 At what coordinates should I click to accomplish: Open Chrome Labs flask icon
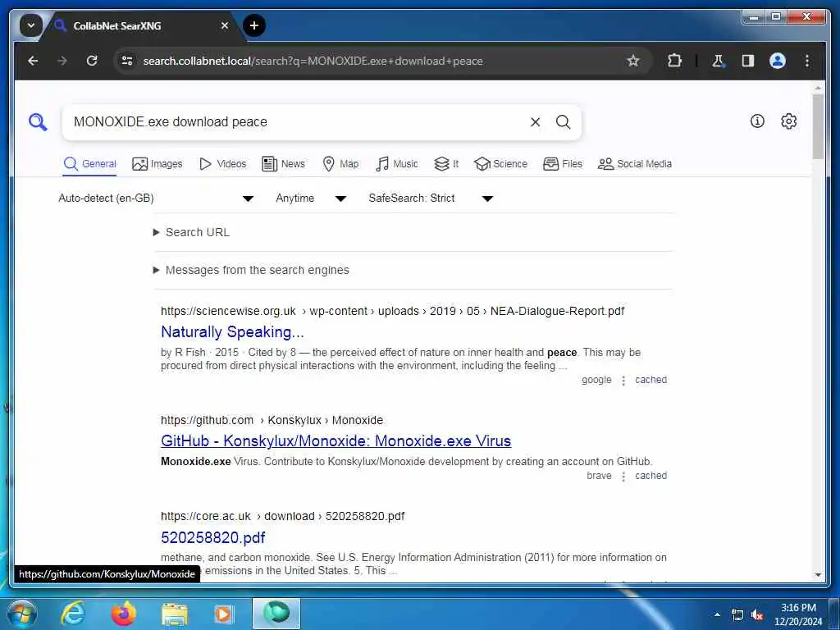point(718,61)
